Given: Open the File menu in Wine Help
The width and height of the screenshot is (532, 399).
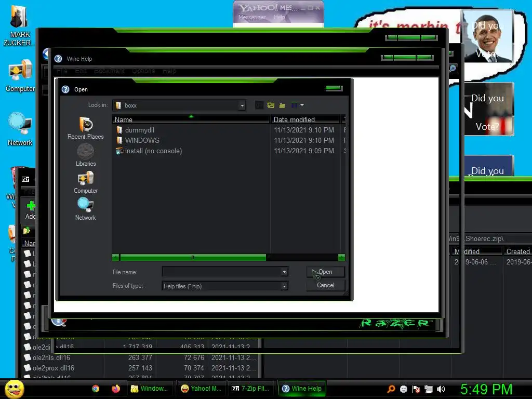Looking at the screenshot, I should pyautogui.click(x=62, y=71).
